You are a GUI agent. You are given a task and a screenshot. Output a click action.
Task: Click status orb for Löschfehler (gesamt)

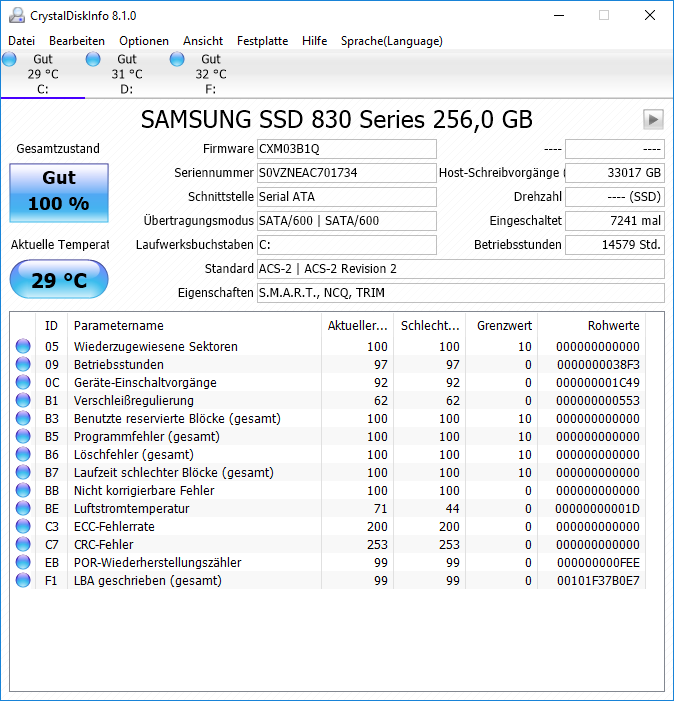(23, 454)
